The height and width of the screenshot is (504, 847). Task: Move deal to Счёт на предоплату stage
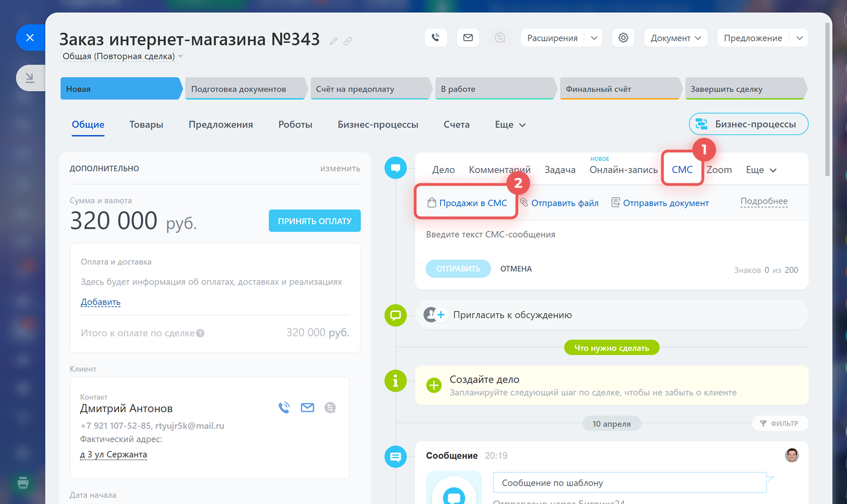coord(371,89)
